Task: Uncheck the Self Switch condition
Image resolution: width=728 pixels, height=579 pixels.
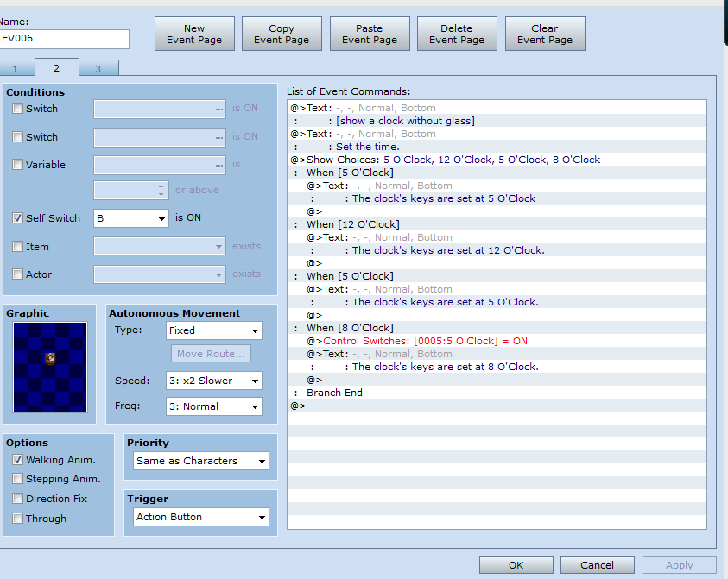Action: point(17,218)
